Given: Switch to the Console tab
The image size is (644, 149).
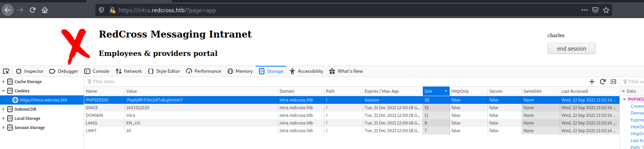Looking at the screenshot, I should click(x=97, y=71).
